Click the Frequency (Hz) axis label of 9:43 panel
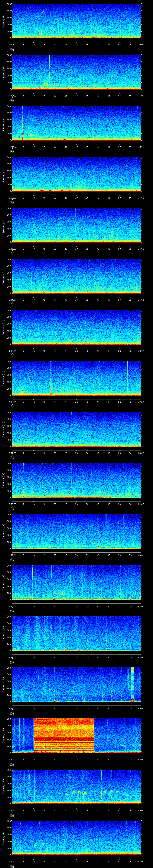153x868 pixels. 4,736
